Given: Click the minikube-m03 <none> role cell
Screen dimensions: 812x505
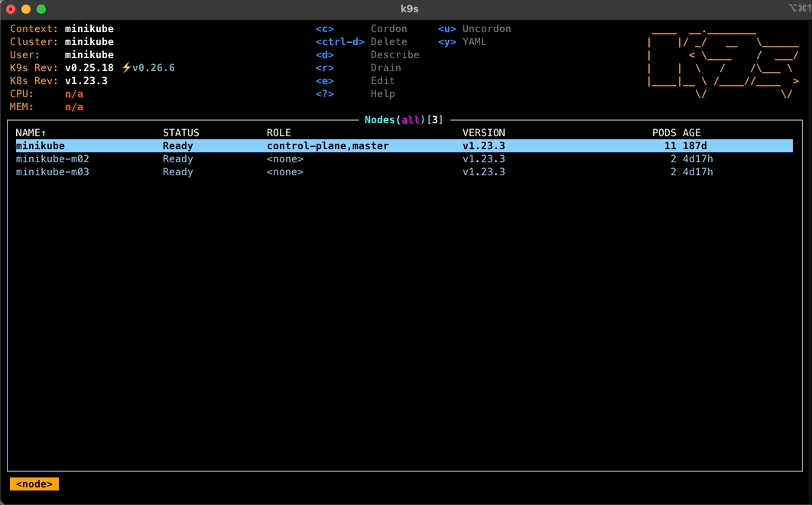Looking at the screenshot, I should point(285,171).
